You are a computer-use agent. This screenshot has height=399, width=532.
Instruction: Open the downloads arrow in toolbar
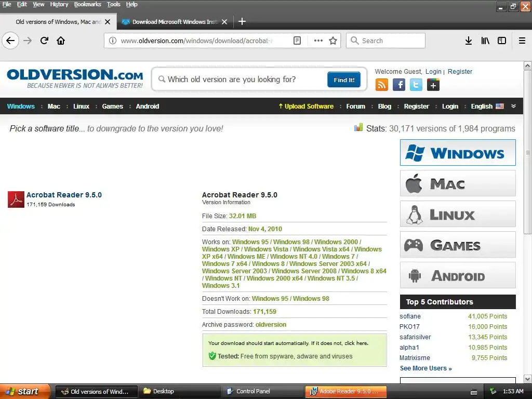(469, 41)
